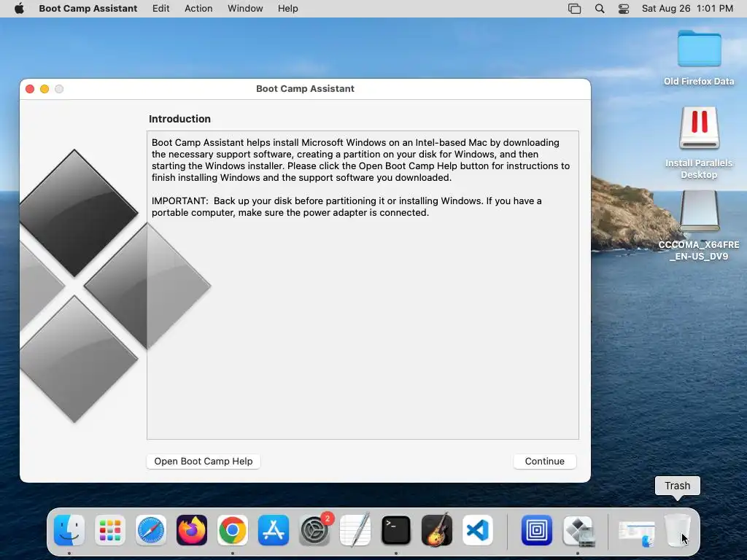
Task: Open Terminal from the Dock
Action: click(x=396, y=530)
